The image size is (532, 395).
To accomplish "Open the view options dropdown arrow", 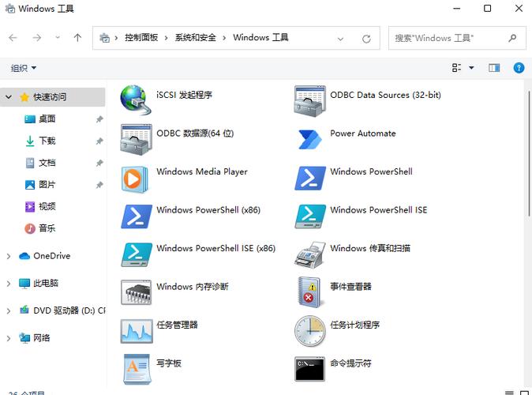I will 471,68.
